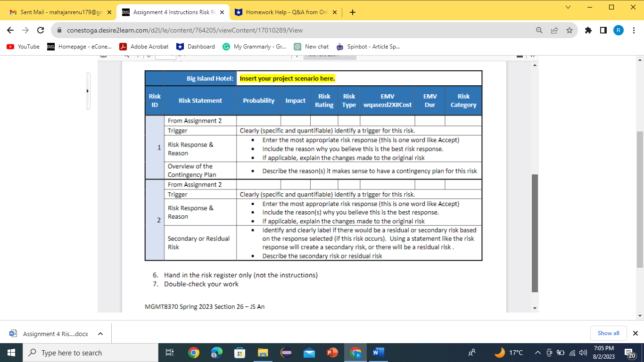This screenshot has width=644, height=362.
Task: Open PowerPoint from the taskbar
Action: pos(332,353)
